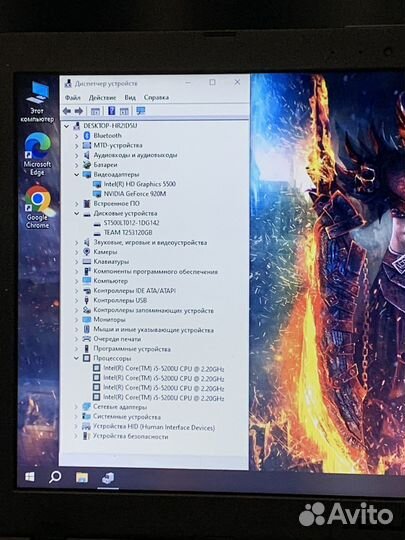Click the Контроллеры USB plug icon

pyautogui.click(x=87, y=301)
